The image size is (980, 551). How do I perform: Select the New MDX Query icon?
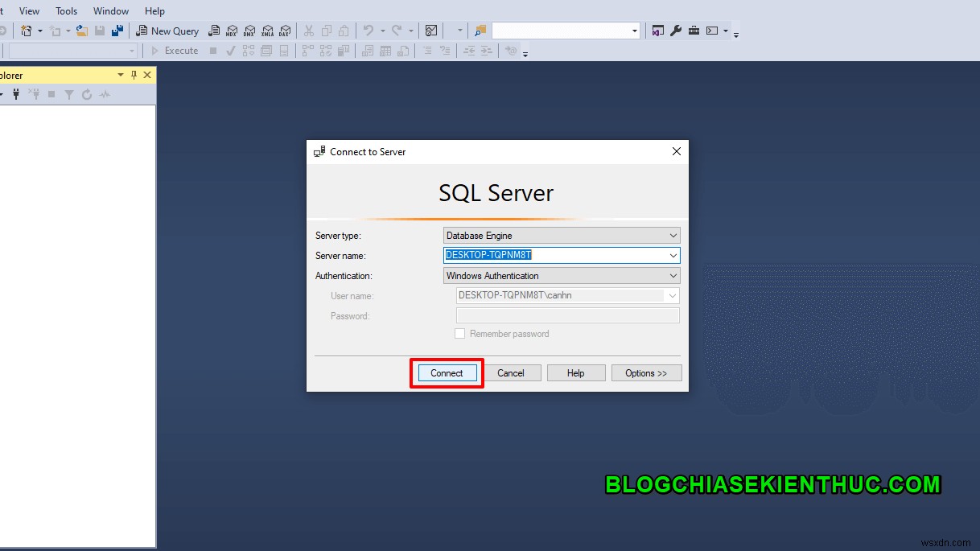click(232, 31)
